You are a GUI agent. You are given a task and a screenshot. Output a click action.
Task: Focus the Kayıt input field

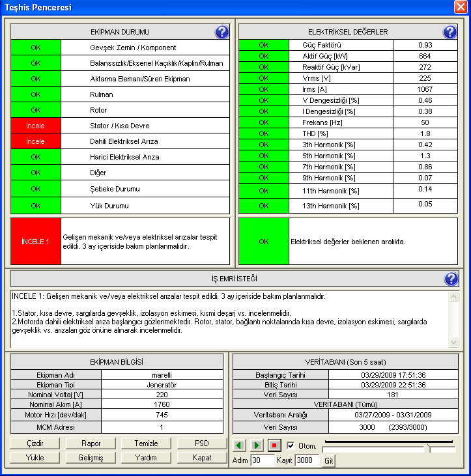click(306, 460)
